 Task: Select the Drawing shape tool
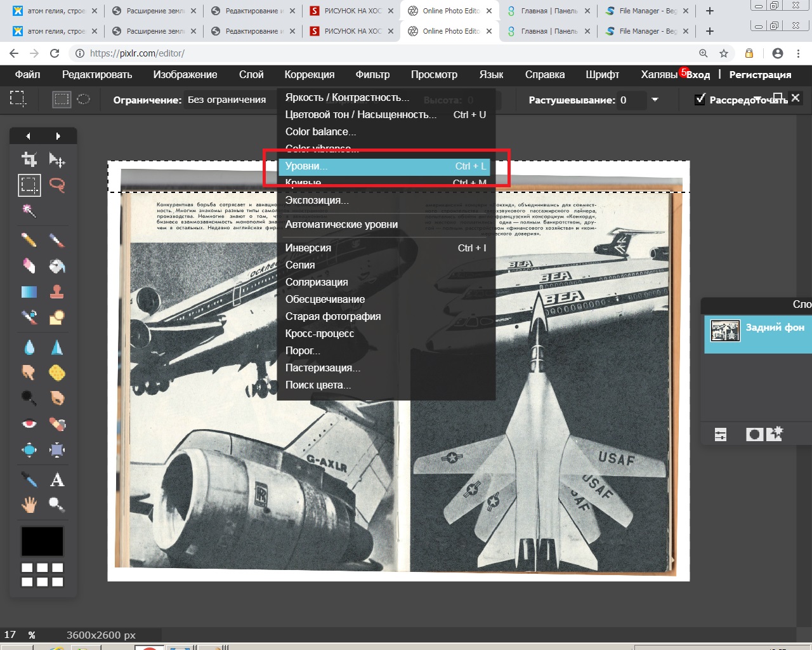click(57, 317)
